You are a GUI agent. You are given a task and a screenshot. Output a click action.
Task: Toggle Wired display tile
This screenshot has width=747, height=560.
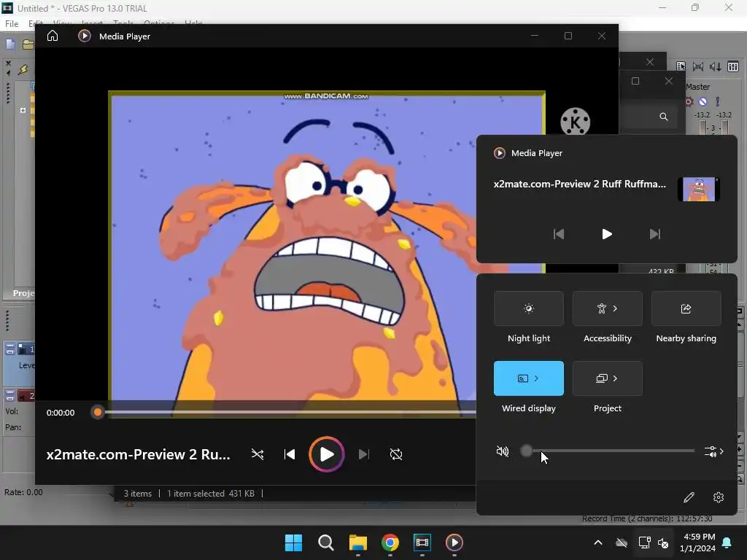pos(529,378)
